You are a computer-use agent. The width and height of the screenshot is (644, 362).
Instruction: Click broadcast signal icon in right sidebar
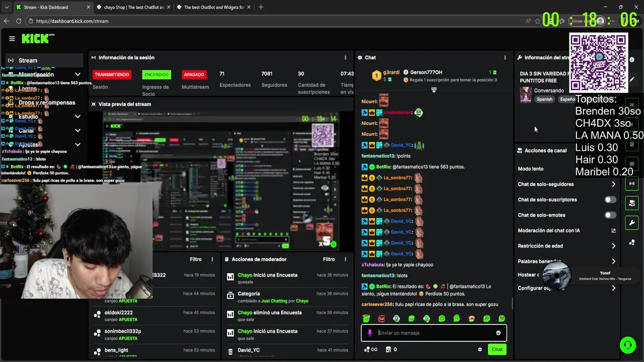pos(632,184)
